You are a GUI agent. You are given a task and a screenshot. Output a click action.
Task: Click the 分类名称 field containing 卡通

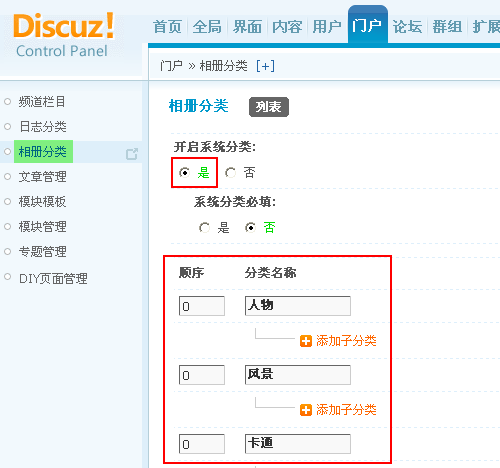298,444
